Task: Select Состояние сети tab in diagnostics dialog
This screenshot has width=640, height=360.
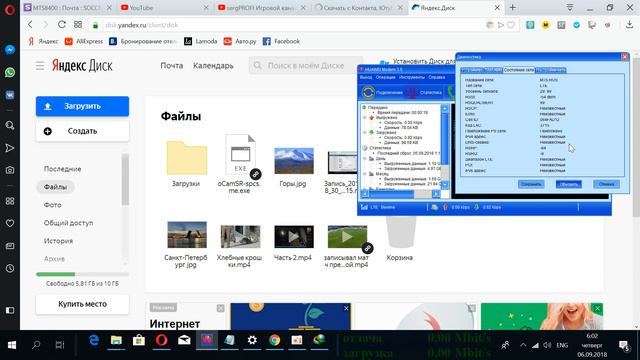Action: [518, 70]
